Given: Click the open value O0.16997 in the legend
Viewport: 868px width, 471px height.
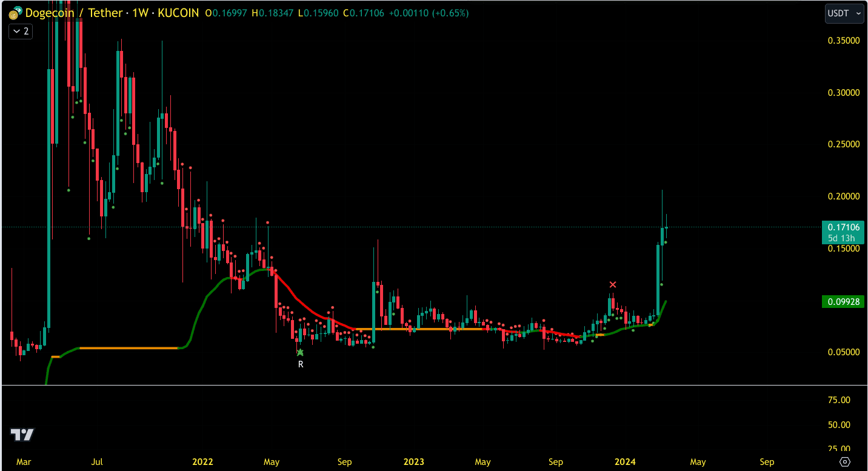Looking at the screenshot, I should click(x=226, y=13).
